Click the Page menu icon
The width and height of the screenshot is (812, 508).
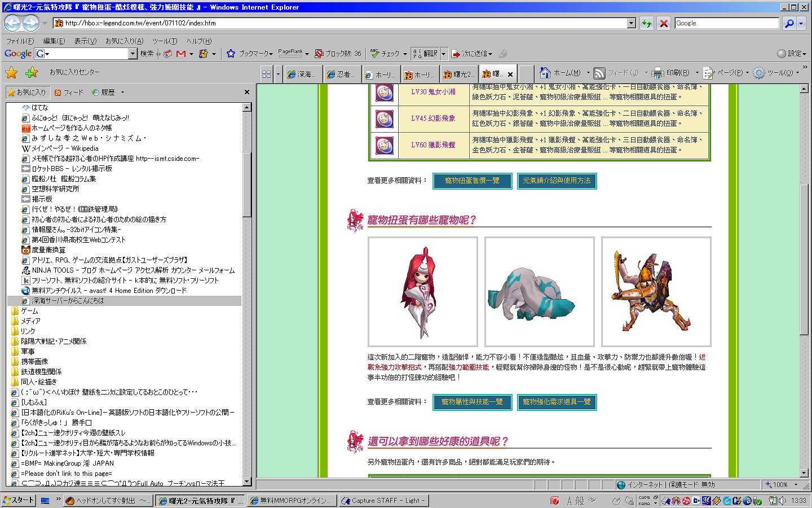(x=709, y=73)
